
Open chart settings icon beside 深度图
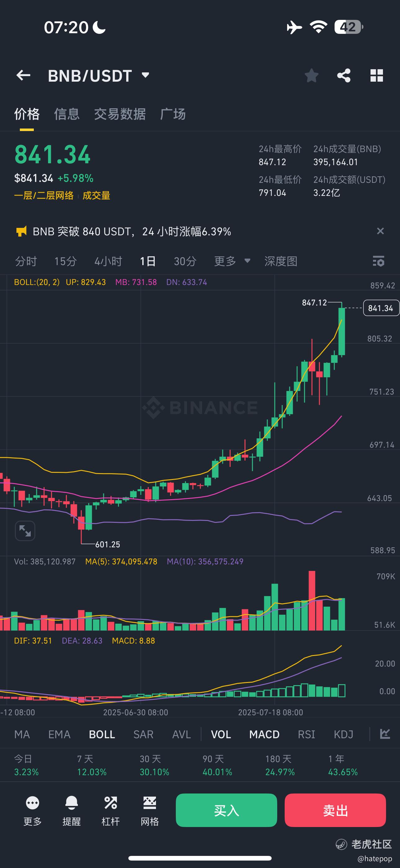click(379, 261)
